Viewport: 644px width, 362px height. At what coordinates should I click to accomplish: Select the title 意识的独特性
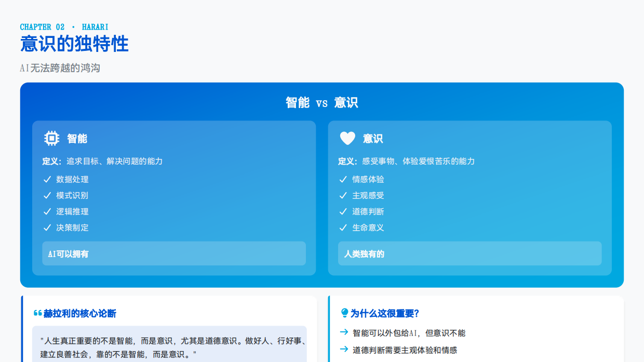75,44
